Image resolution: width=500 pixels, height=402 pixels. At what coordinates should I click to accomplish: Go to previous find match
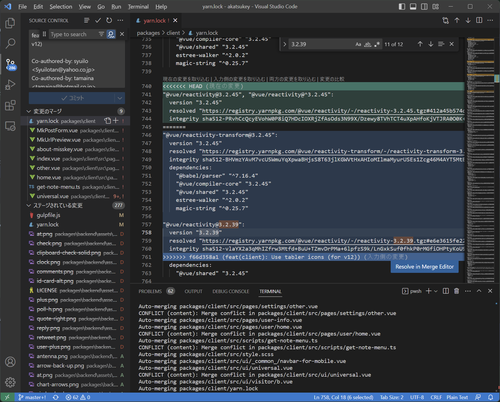pos(420,44)
